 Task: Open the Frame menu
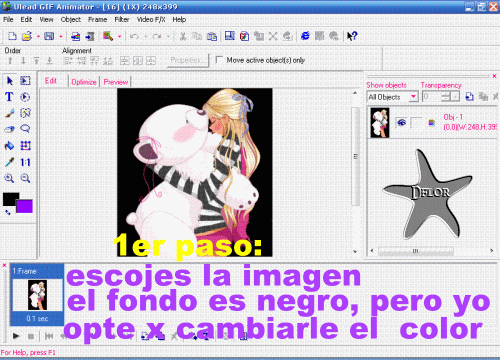97,19
